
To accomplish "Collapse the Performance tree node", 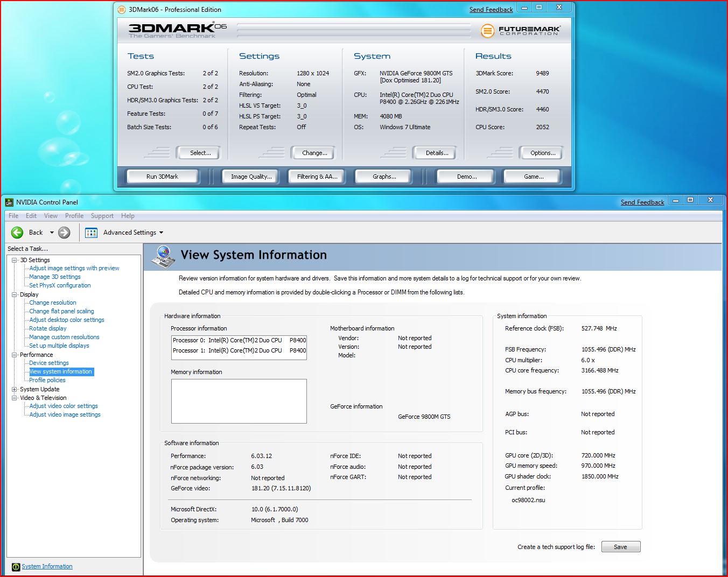I will pos(15,355).
